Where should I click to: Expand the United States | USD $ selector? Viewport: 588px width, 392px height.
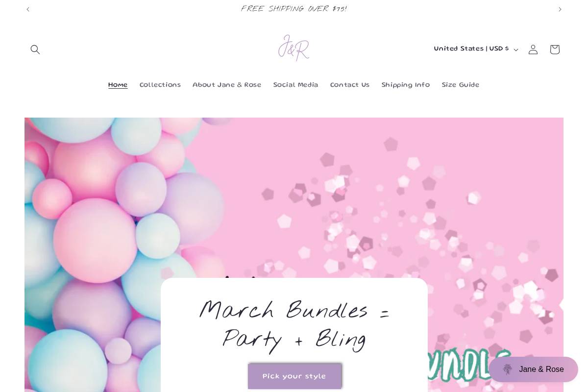pos(476,49)
